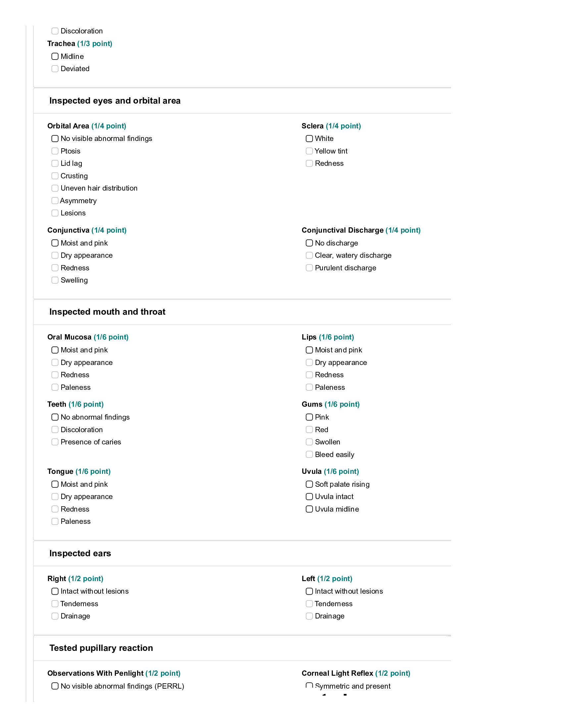Select No discharge for Conjunctival Discharge
The width and height of the screenshot is (563, 728).
pyautogui.click(x=309, y=243)
